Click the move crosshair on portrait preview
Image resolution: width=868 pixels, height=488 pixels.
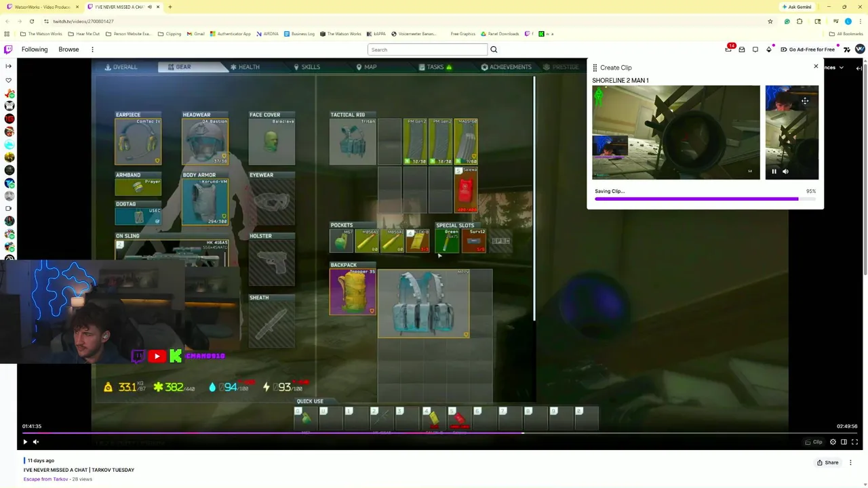pos(805,101)
